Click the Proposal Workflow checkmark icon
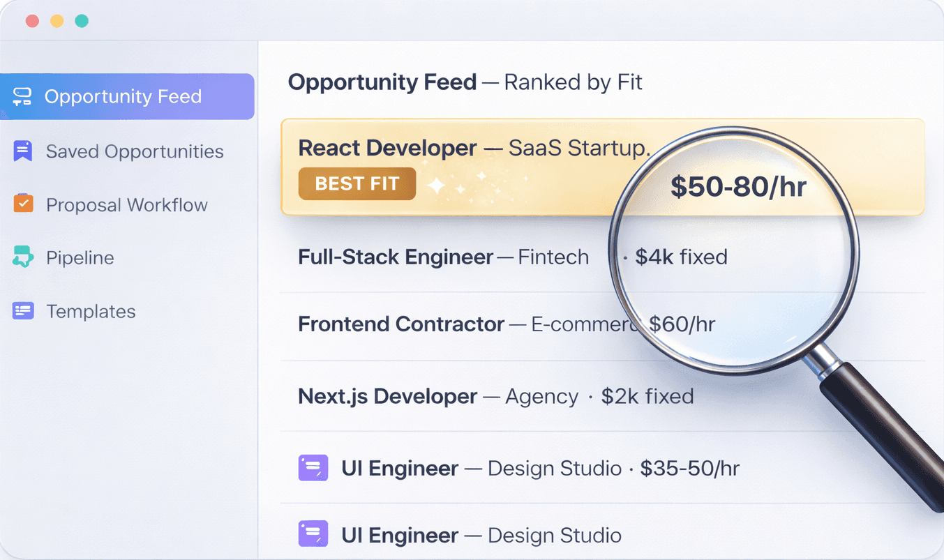Viewport: 944px width, 560px height. (22, 204)
